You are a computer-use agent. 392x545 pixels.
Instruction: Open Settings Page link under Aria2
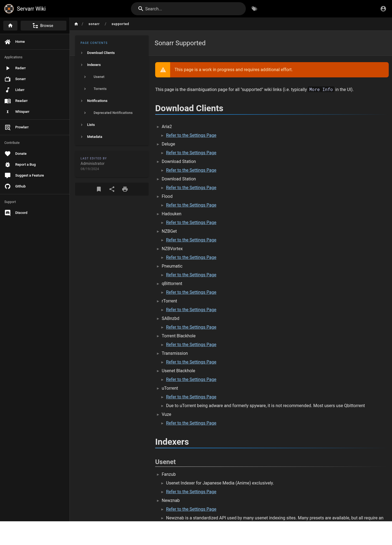pos(191,135)
